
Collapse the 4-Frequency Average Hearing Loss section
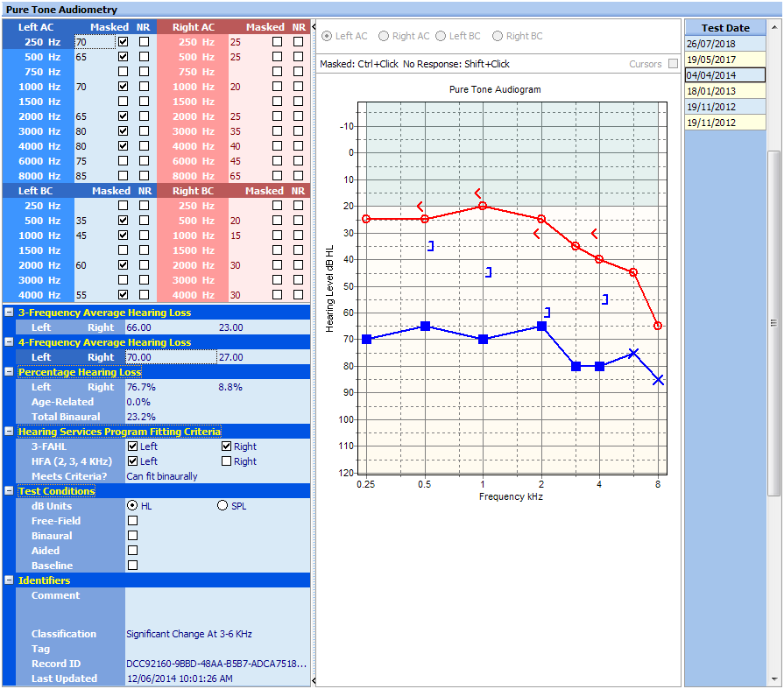pos(9,342)
